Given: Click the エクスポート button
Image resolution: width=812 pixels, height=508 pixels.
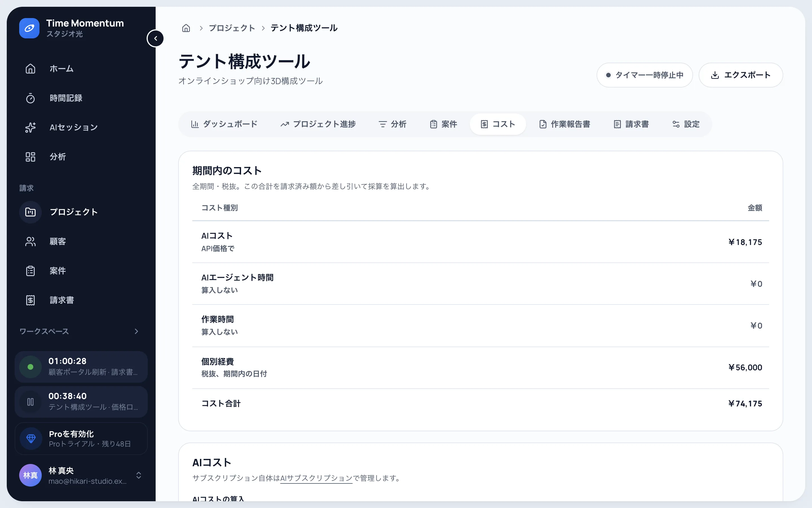Looking at the screenshot, I should coord(741,75).
